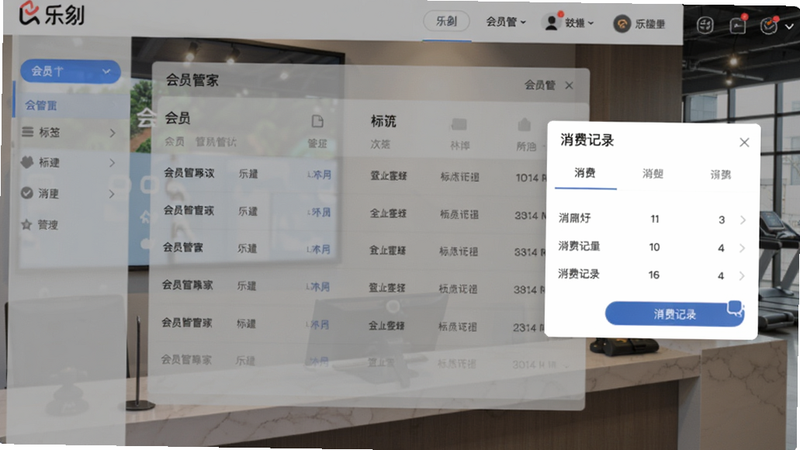800x450 pixels.
Task: Switch to the third tab in 消费记录 dialog
Action: [720, 175]
